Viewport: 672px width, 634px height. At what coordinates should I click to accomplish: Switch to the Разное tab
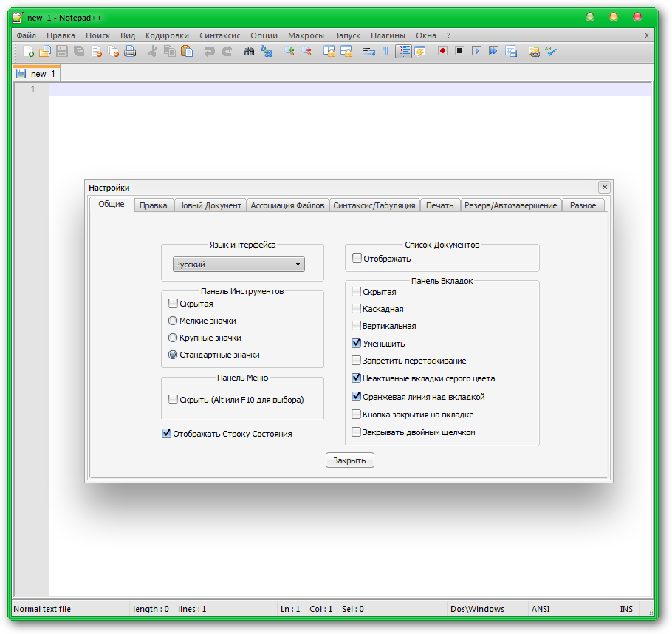(x=583, y=205)
